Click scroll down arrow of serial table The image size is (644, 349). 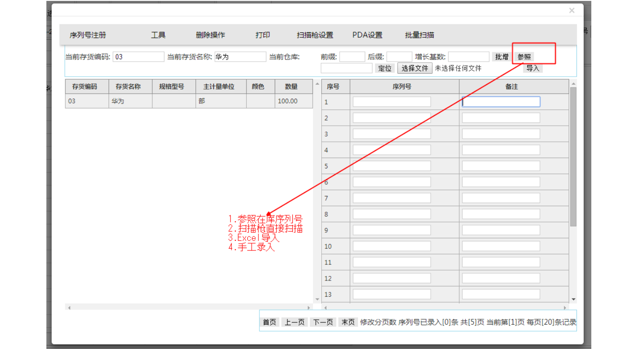573,299
